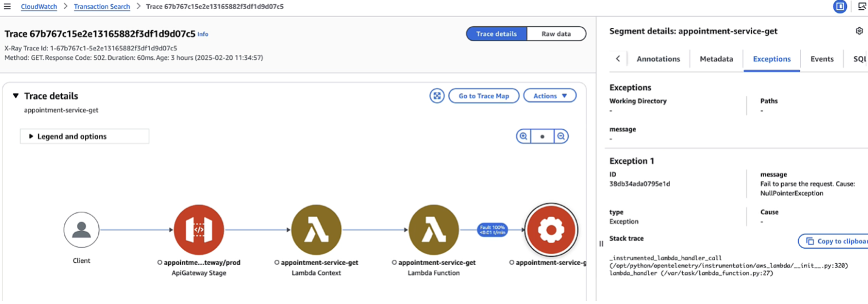The width and height of the screenshot is (868, 304).
Task: Click the CloudWatch breadcrumb link
Action: click(x=38, y=7)
